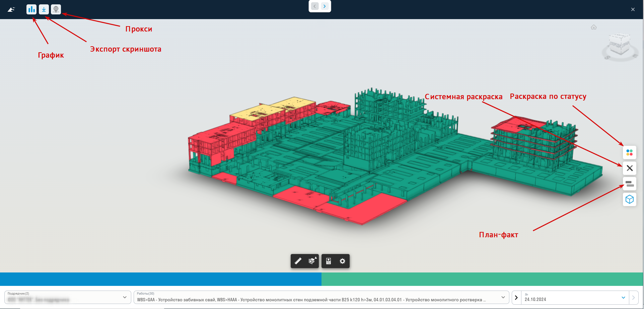Open the section analysis cube tool

click(312, 261)
